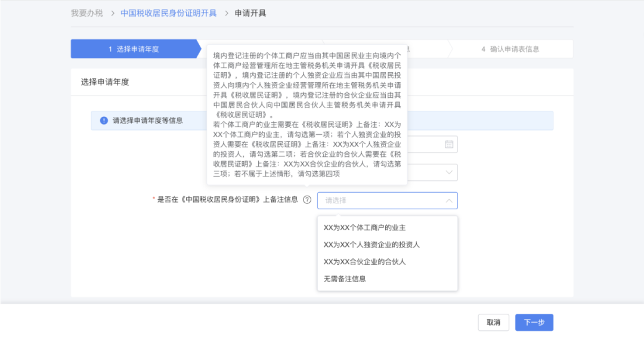The image size is (644, 337).
Task: Click the 选择申请年度 section heading
Action: 105,82
